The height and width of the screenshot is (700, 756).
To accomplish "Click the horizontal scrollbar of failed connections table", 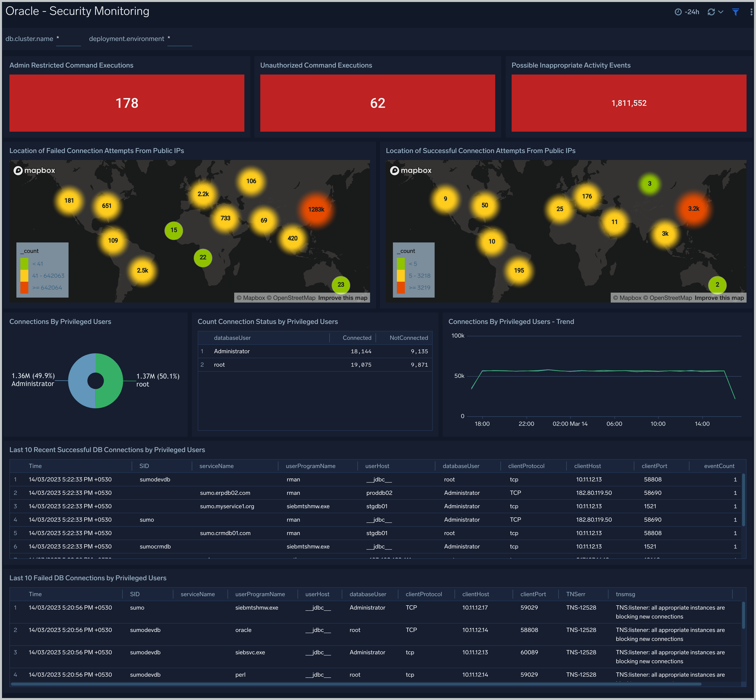I will 356,684.
